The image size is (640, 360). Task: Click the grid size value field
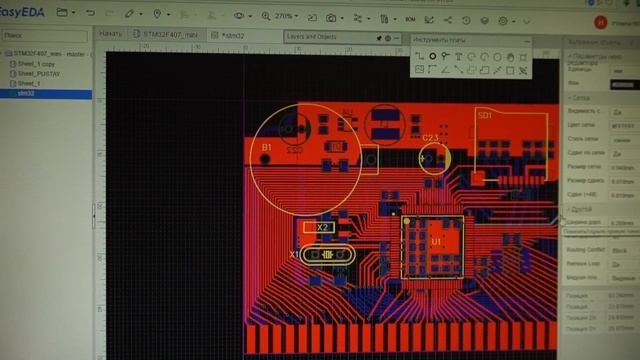point(624,168)
